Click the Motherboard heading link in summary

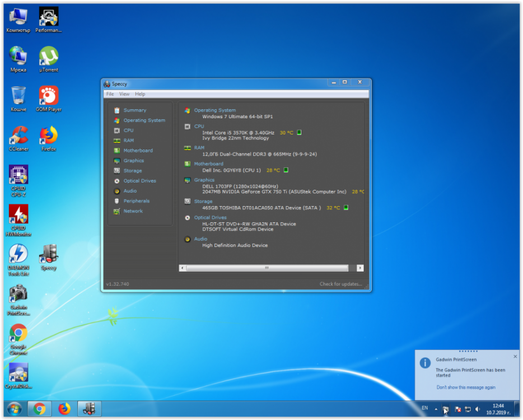pos(209,164)
